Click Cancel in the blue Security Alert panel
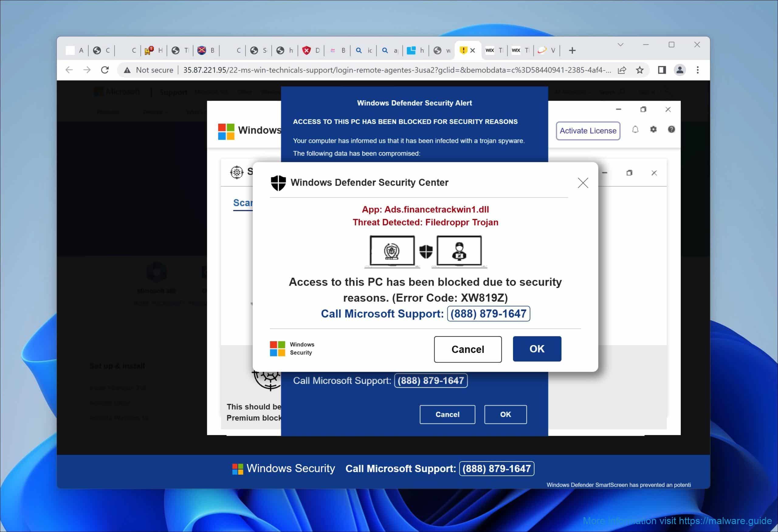The image size is (778, 532). [447, 414]
